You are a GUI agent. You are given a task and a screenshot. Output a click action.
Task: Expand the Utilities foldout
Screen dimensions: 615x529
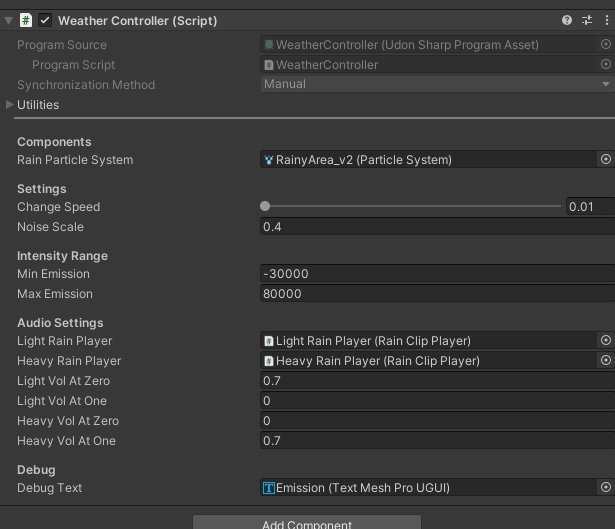tap(10, 104)
